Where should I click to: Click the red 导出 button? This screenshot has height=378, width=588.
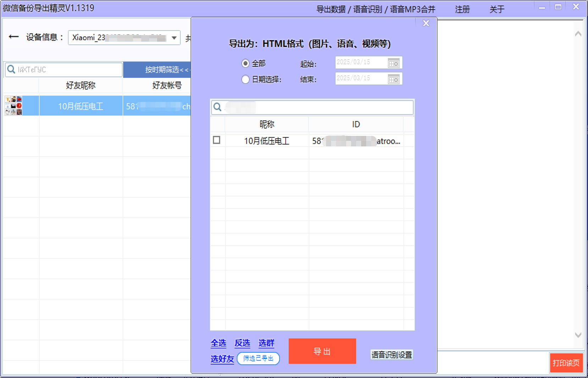(322, 351)
